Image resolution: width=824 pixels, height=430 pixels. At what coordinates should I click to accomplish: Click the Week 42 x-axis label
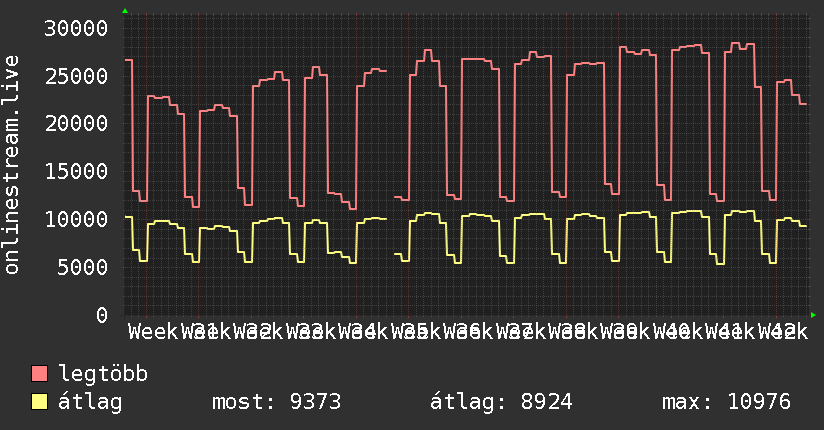coord(782,332)
